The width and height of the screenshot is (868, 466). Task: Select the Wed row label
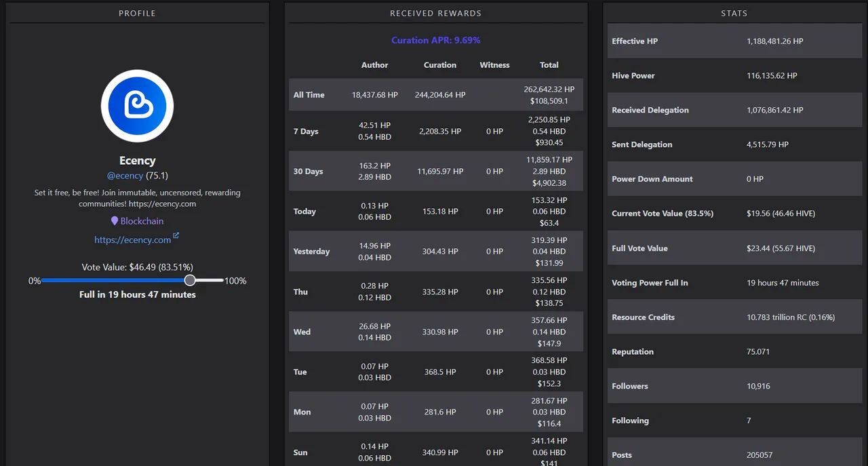[302, 332]
